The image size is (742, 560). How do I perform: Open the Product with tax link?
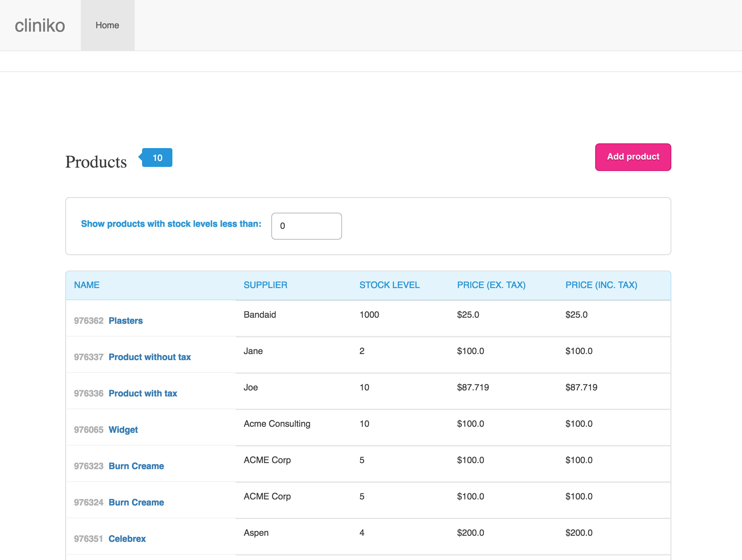pyautogui.click(x=143, y=393)
